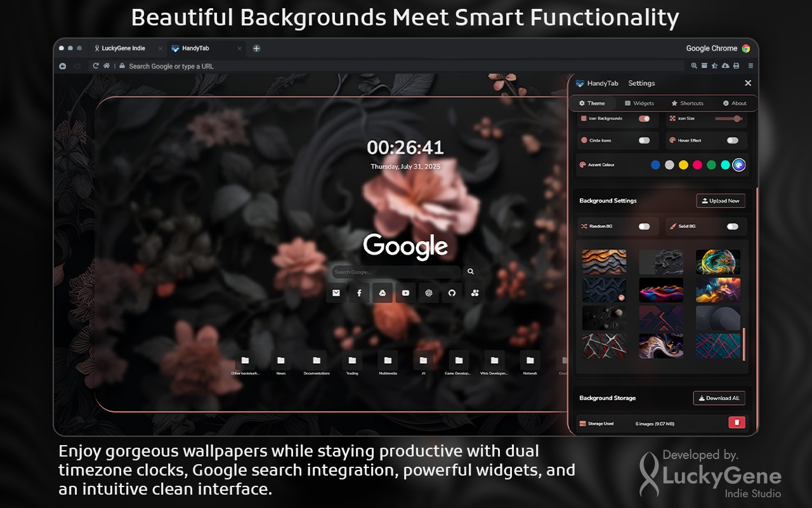Click the search magnifier next to Search Google

(471, 272)
